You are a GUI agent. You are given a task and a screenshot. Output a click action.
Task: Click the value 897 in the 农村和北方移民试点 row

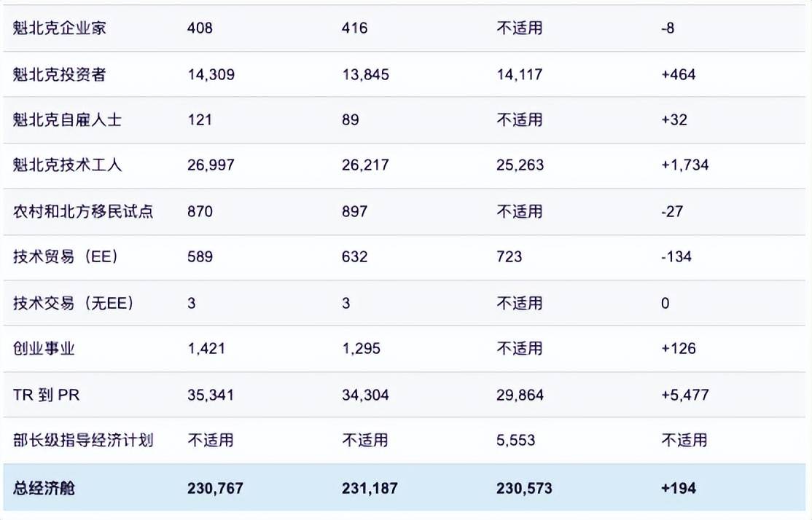point(355,211)
